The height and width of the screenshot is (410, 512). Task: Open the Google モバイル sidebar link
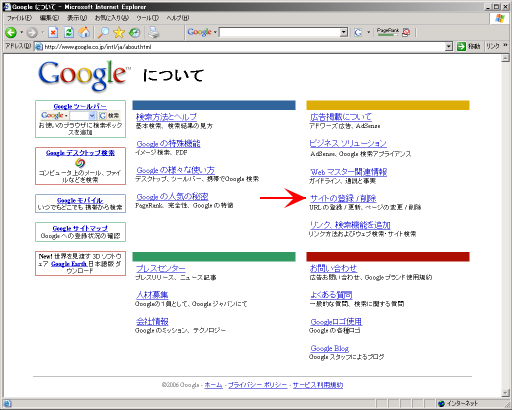pyautogui.click(x=80, y=200)
